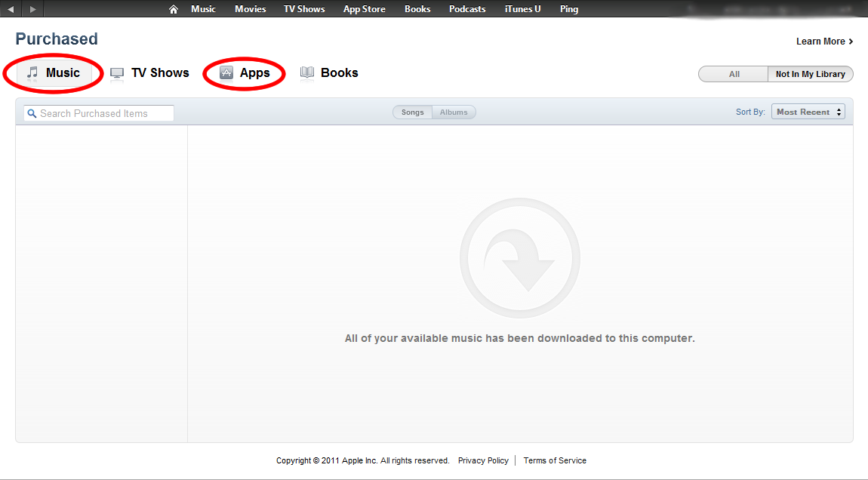
Task: Open iTunes U in the navigation bar
Action: (x=522, y=9)
